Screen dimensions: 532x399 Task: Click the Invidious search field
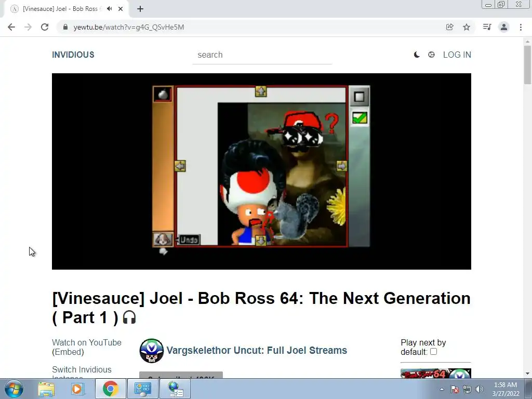tap(262, 55)
